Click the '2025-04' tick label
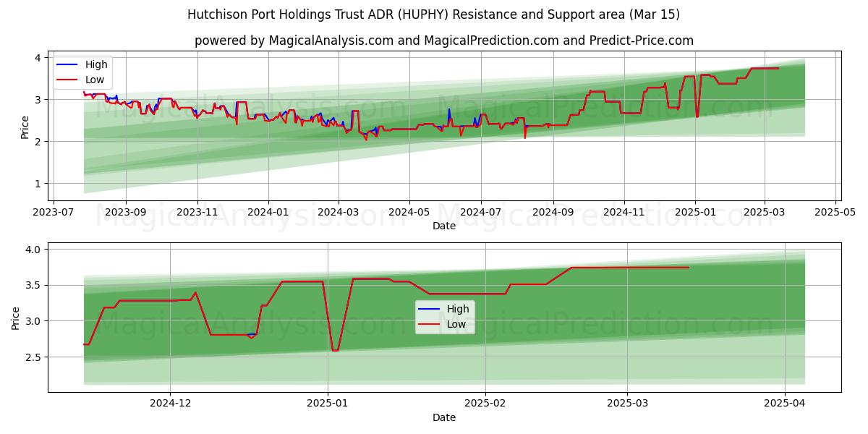The image size is (868, 434). point(785,404)
